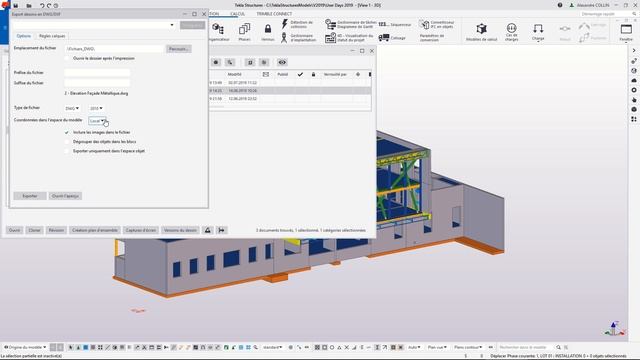The width and height of the screenshot is (640, 360).
Task: Enable Découper des objets dans les blocs
Action: click(67, 142)
